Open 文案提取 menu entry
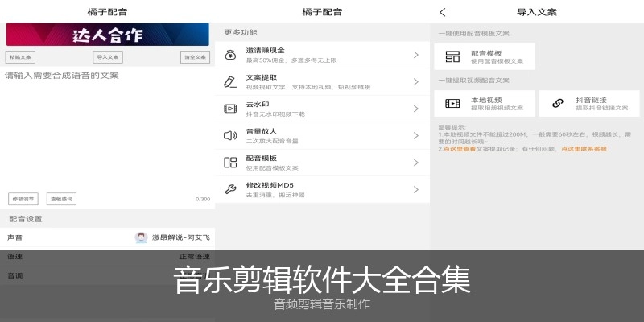Screen dimensions: 644x322 323,82
